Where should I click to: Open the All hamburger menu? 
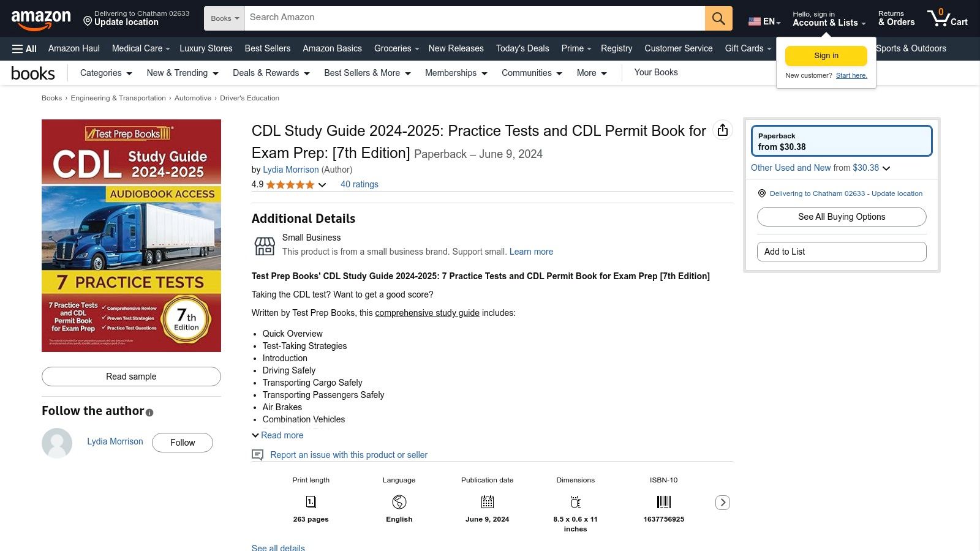point(24,48)
